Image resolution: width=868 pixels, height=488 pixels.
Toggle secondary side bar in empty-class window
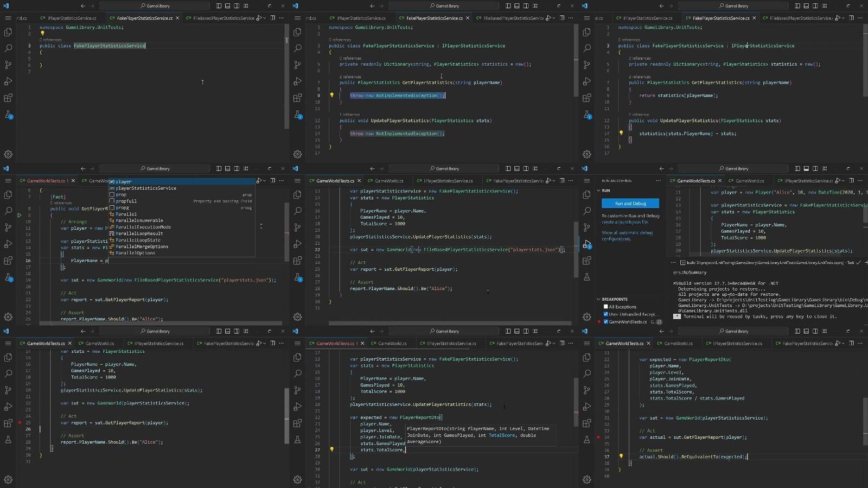click(237, 6)
